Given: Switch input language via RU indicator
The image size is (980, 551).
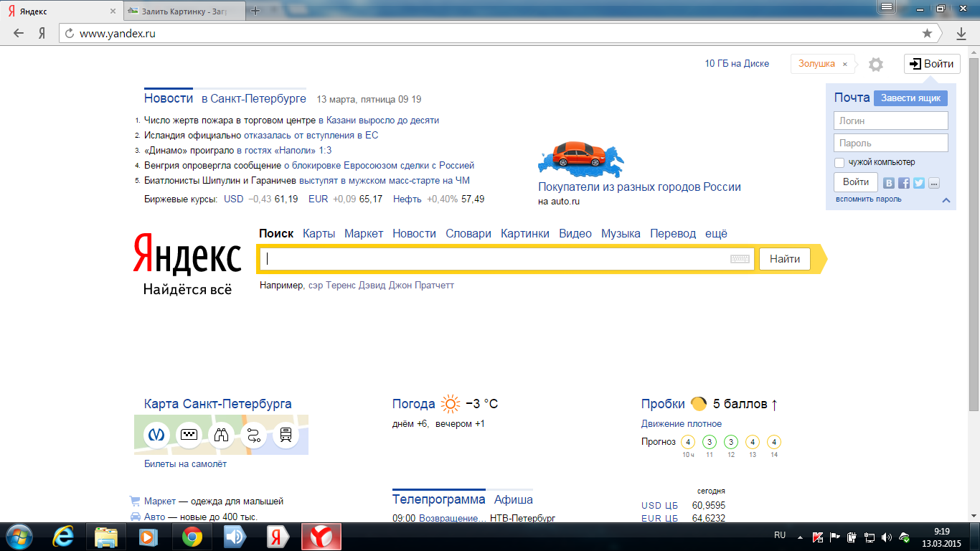Looking at the screenshot, I should 781,535.
